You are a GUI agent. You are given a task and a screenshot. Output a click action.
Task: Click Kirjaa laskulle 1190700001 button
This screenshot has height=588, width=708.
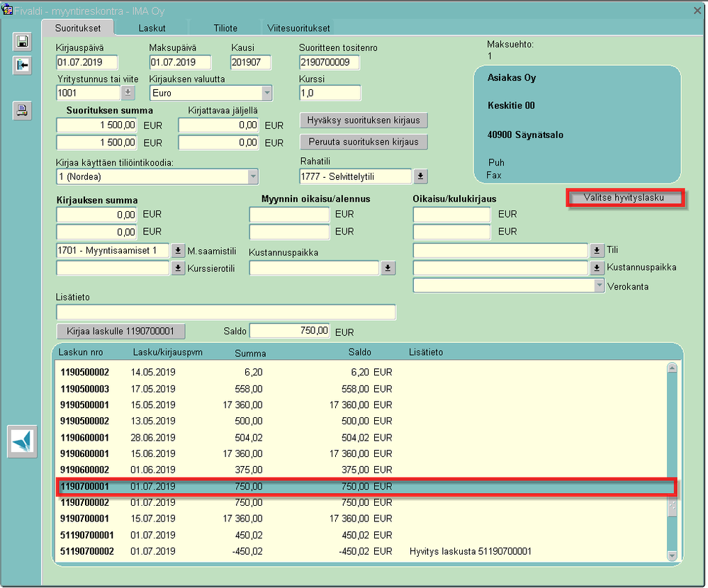[120, 332]
